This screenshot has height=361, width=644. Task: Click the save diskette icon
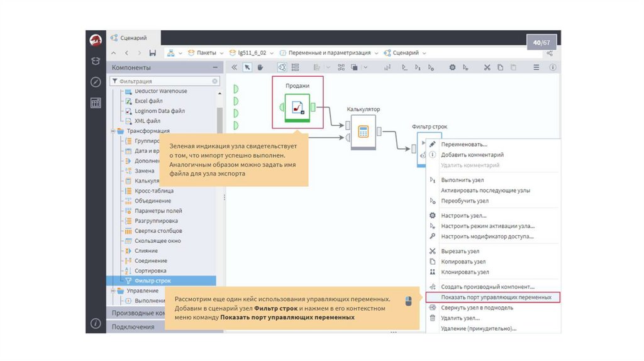(152, 53)
